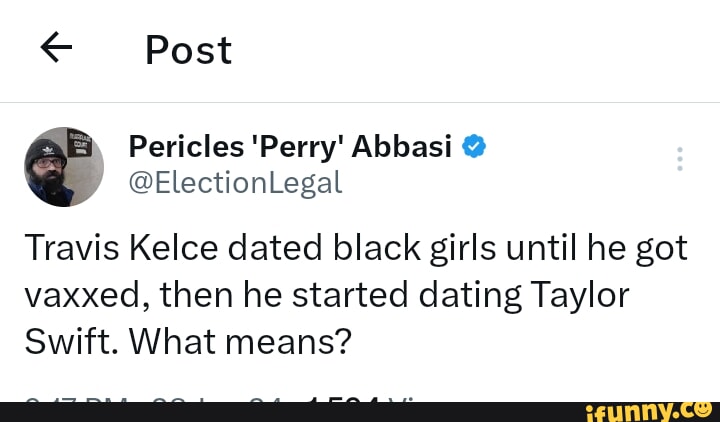Click the partially visible view count
Screen dimensions: 720x422
click(350, 398)
